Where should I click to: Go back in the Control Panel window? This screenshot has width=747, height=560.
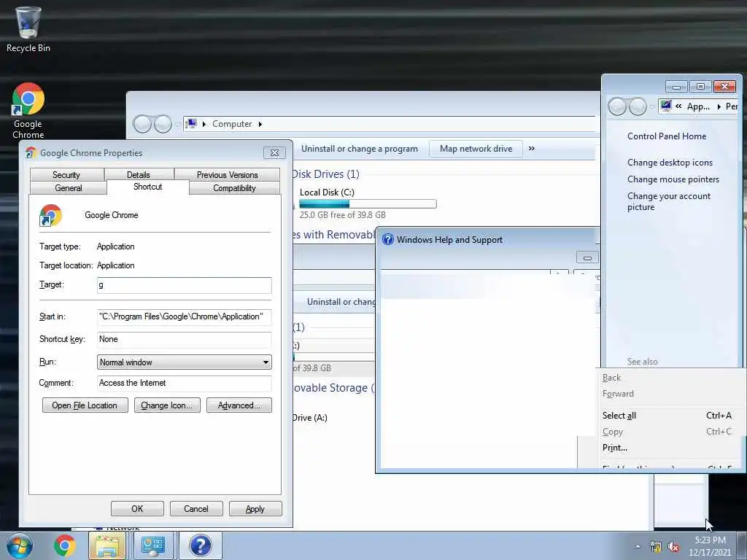pos(617,106)
